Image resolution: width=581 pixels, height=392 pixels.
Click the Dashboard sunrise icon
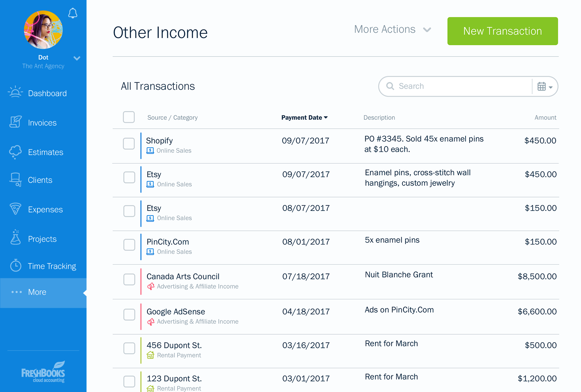pyautogui.click(x=15, y=92)
